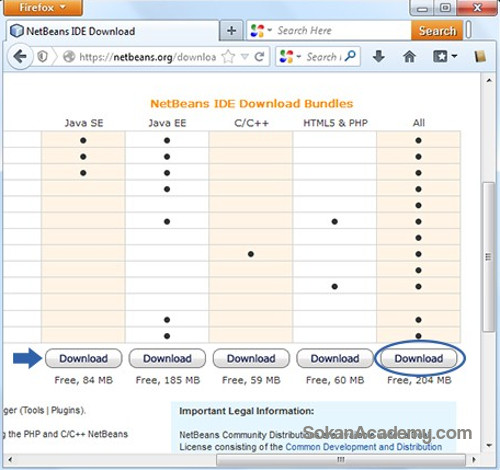This screenshot has width=500, height=470.
Task: Select the NetBeans IDE Download tab
Action: tap(112, 31)
